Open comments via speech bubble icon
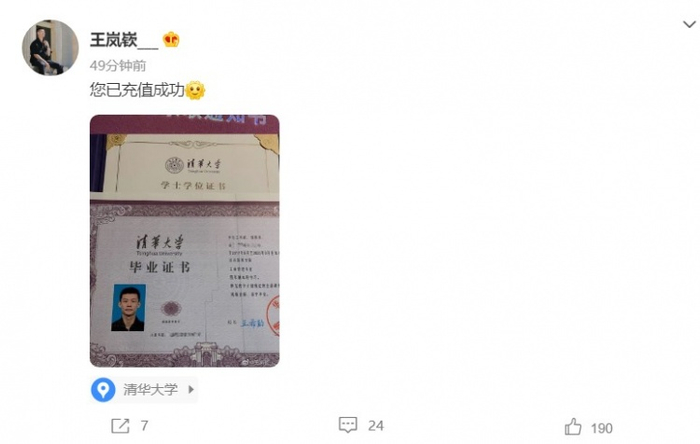Screen dimensions: 700x444 pos(348,425)
